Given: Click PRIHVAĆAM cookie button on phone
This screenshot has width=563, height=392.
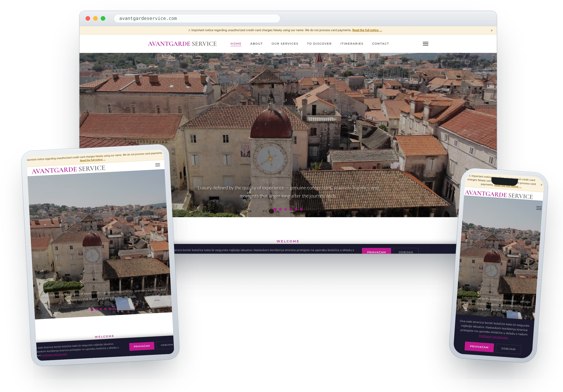Looking at the screenshot, I should pos(479,347).
